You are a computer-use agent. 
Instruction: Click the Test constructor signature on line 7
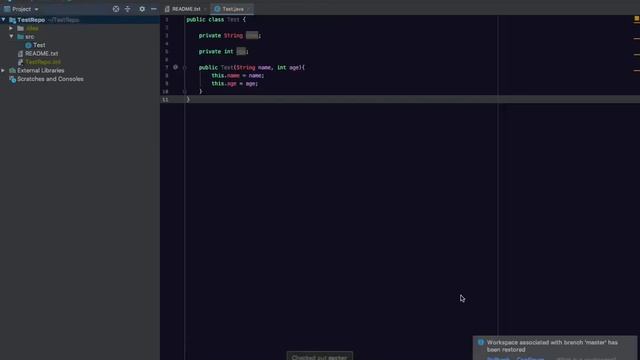pyautogui.click(x=252, y=67)
